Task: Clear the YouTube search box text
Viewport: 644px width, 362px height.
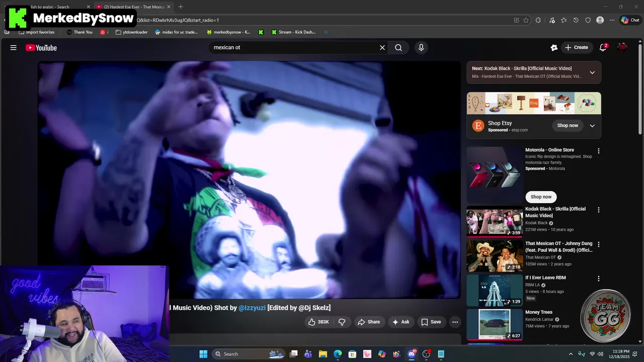Action: (382, 48)
